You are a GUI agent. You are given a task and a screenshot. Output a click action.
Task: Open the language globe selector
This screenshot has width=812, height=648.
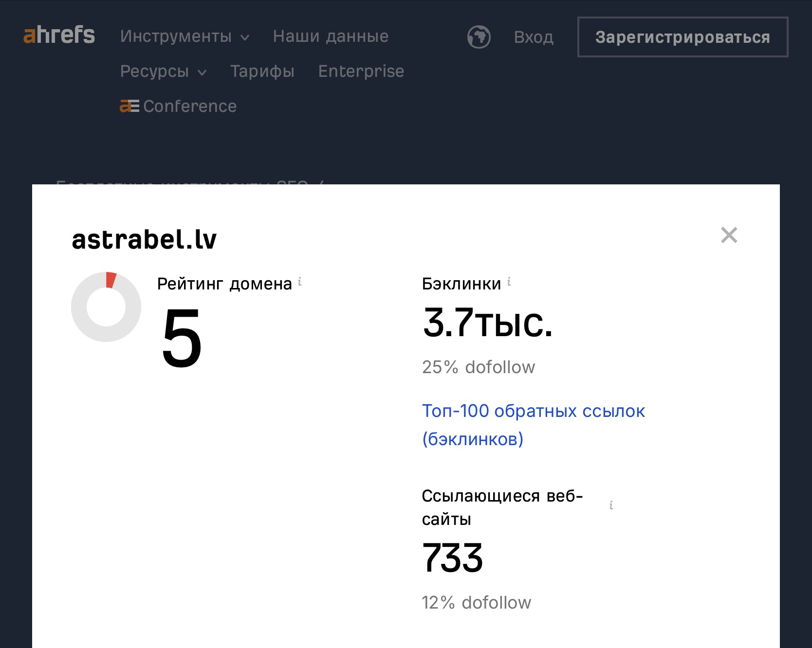coord(479,37)
